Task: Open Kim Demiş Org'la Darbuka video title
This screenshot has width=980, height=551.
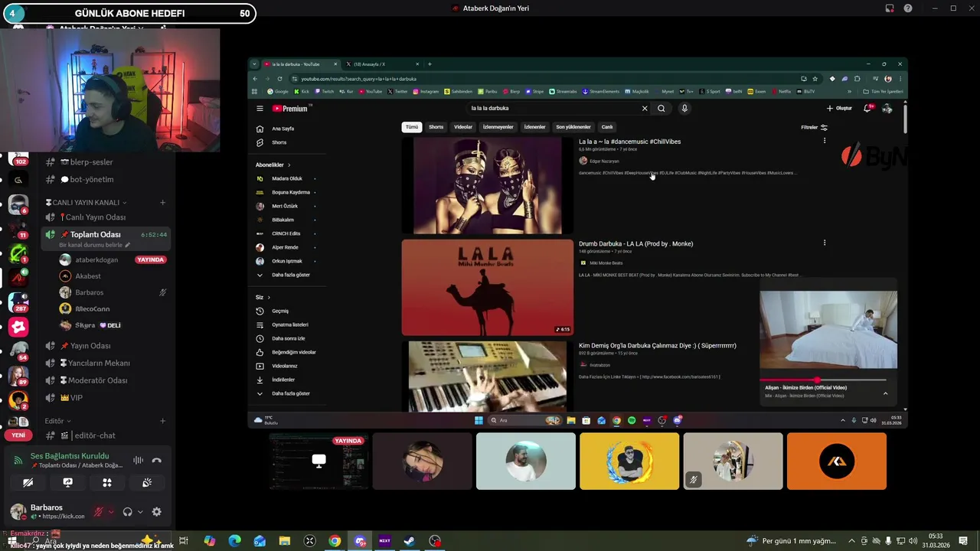Action: [x=658, y=345]
